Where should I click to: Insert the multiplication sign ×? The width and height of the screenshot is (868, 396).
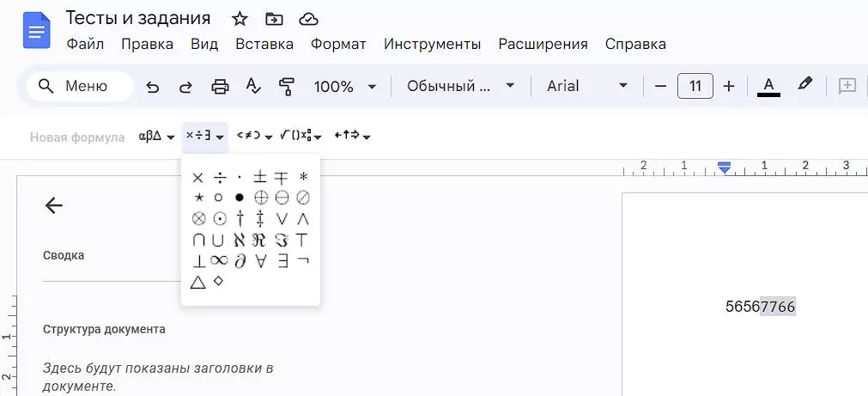tap(197, 178)
